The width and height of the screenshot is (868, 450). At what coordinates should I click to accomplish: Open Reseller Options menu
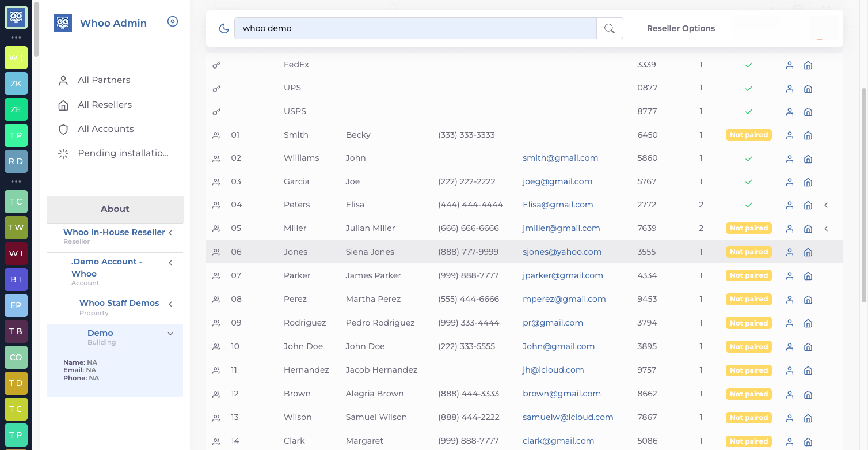[681, 28]
